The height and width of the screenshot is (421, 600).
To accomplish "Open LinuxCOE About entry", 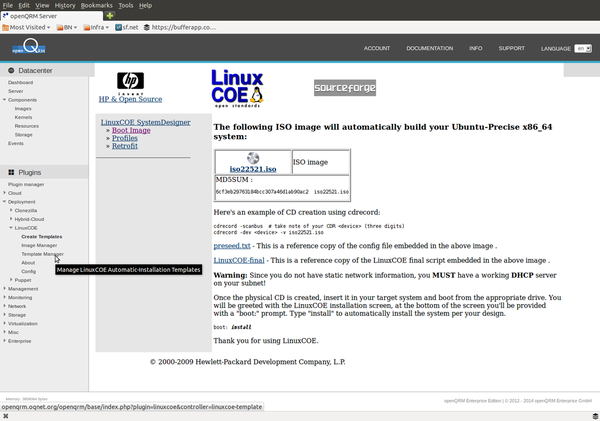I will [28, 263].
